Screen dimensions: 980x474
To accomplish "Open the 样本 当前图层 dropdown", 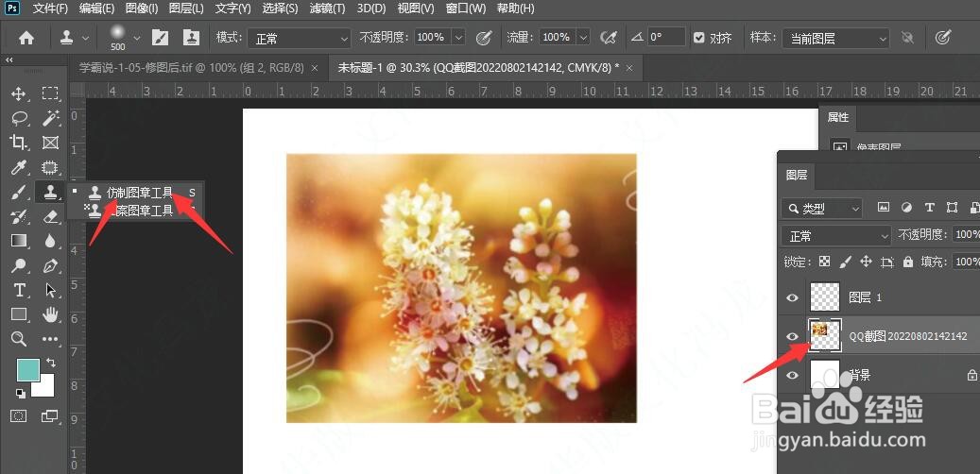I will point(835,38).
